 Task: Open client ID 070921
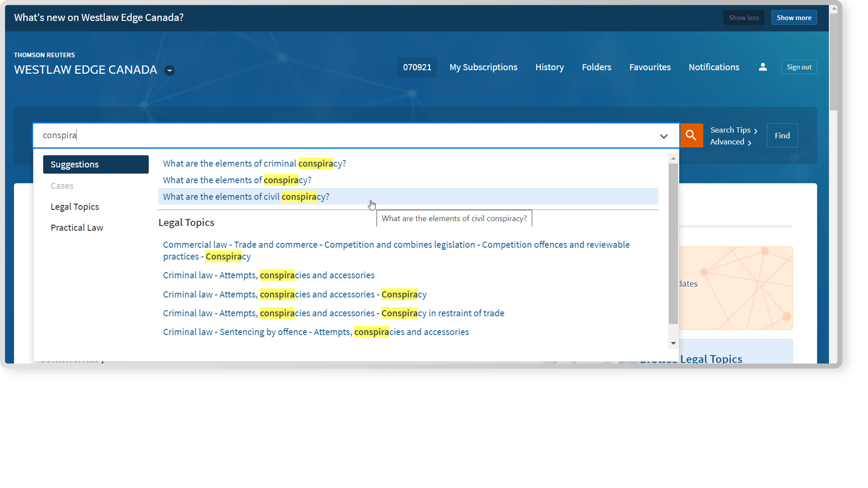click(417, 67)
